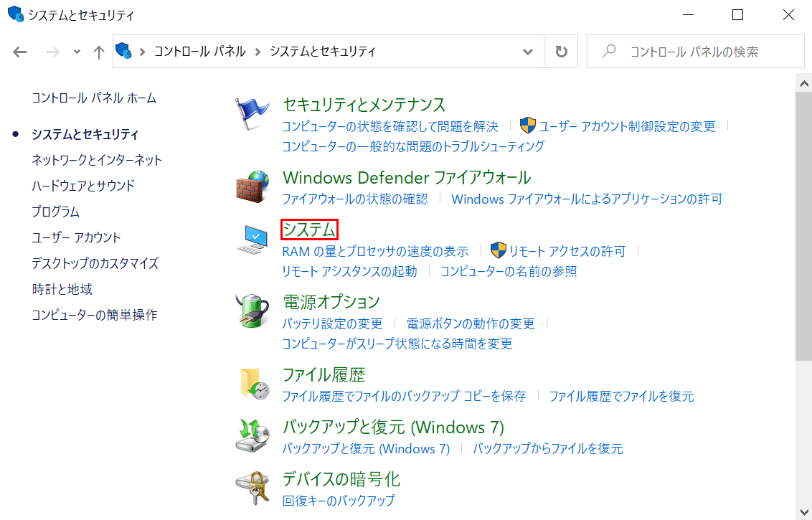Click ファイアウォールの状態の確認 link
Viewport: 812px width, 520px height.
[355, 199]
